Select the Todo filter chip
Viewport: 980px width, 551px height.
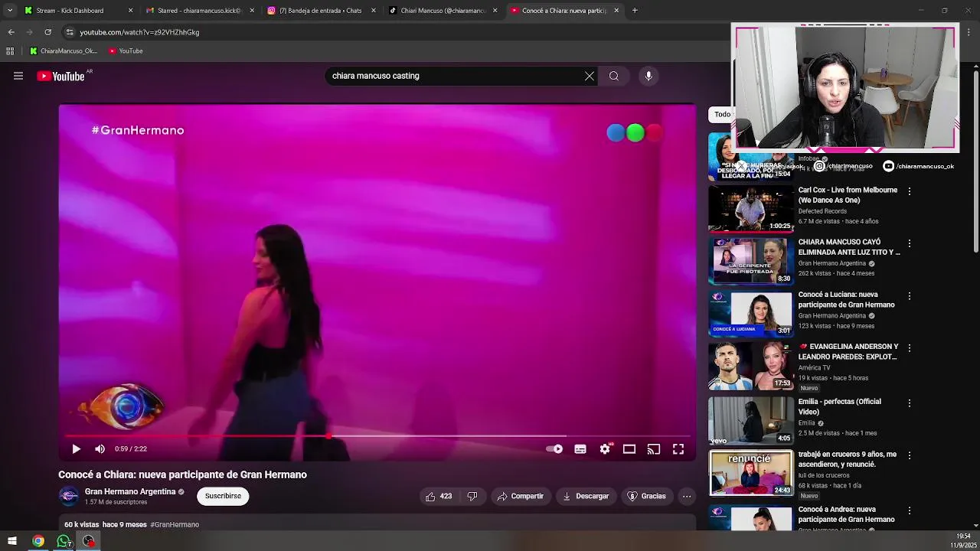point(721,115)
